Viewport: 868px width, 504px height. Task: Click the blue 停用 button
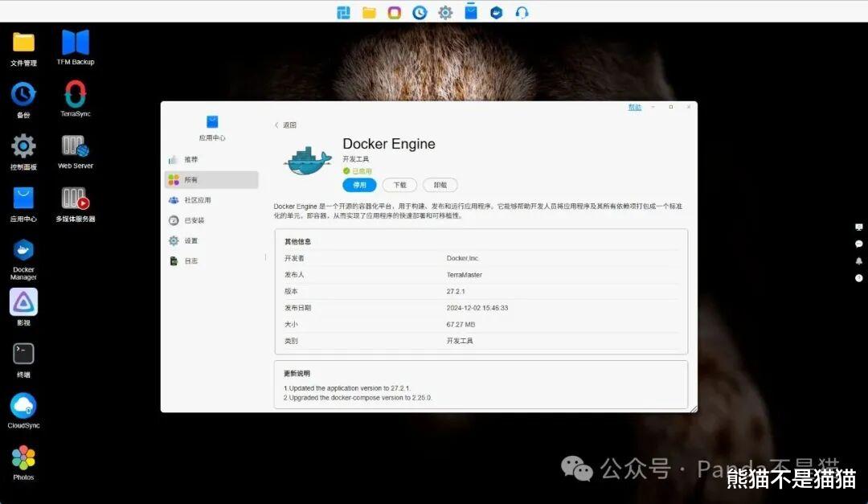(359, 185)
